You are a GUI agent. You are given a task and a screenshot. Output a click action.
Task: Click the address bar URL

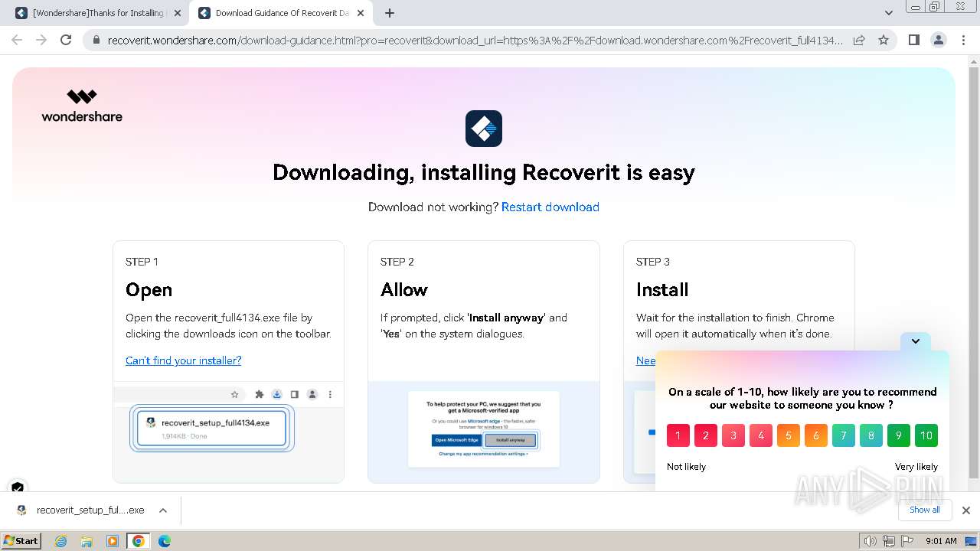[475, 40]
